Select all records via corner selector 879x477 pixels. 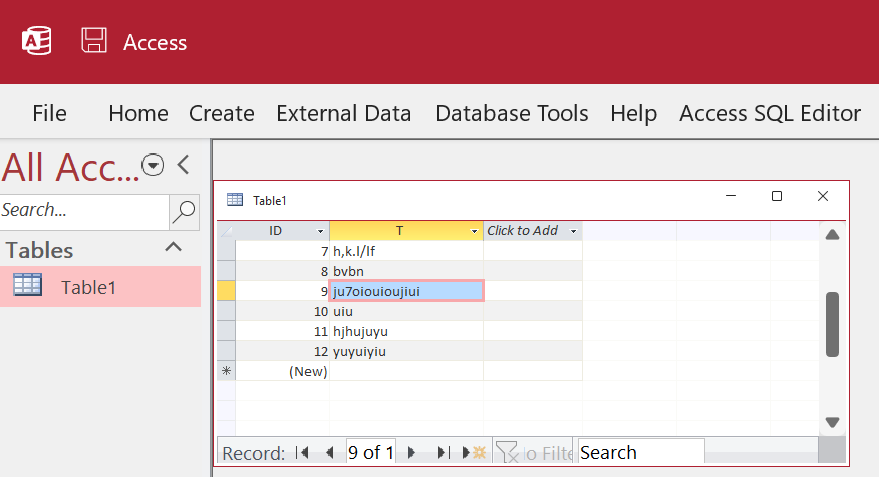226,231
